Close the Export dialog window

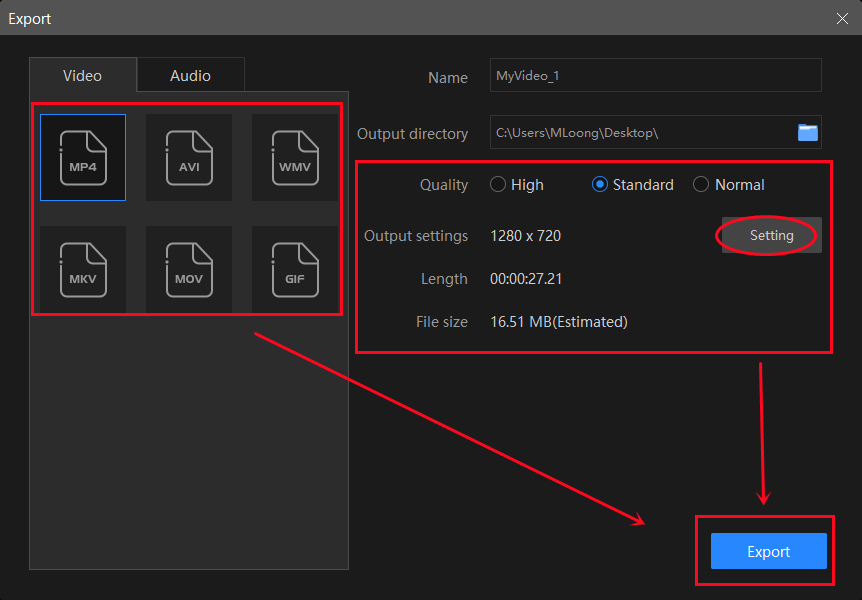[x=843, y=18]
